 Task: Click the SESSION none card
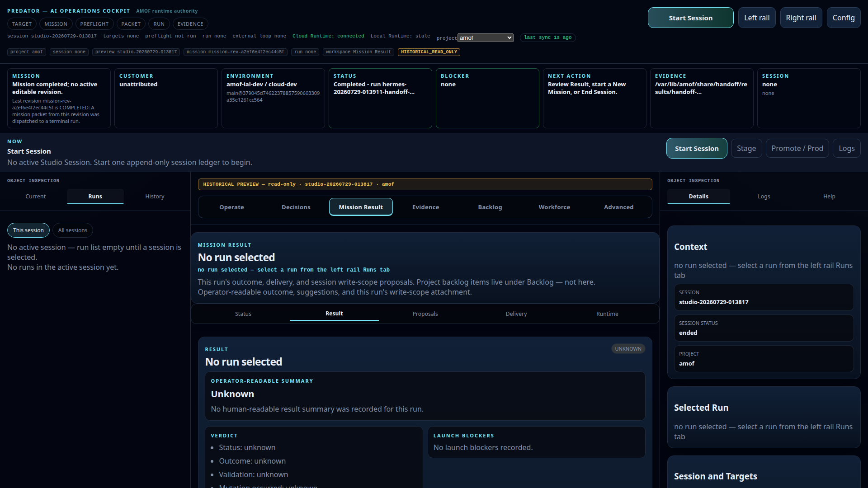coord(809,98)
